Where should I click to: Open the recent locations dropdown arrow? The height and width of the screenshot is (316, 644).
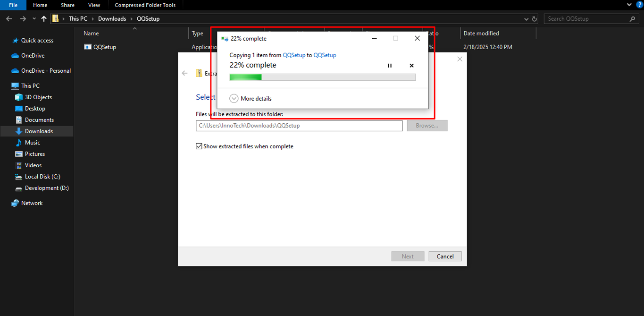pos(34,19)
